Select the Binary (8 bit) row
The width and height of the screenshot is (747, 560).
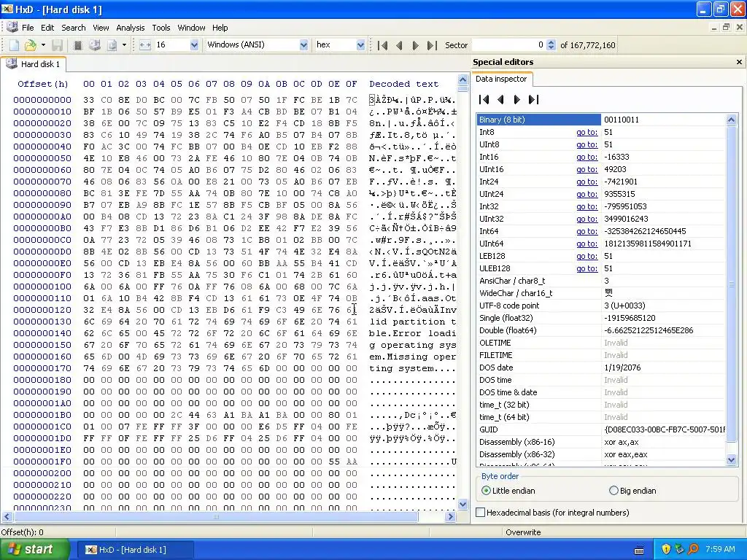click(601, 120)
